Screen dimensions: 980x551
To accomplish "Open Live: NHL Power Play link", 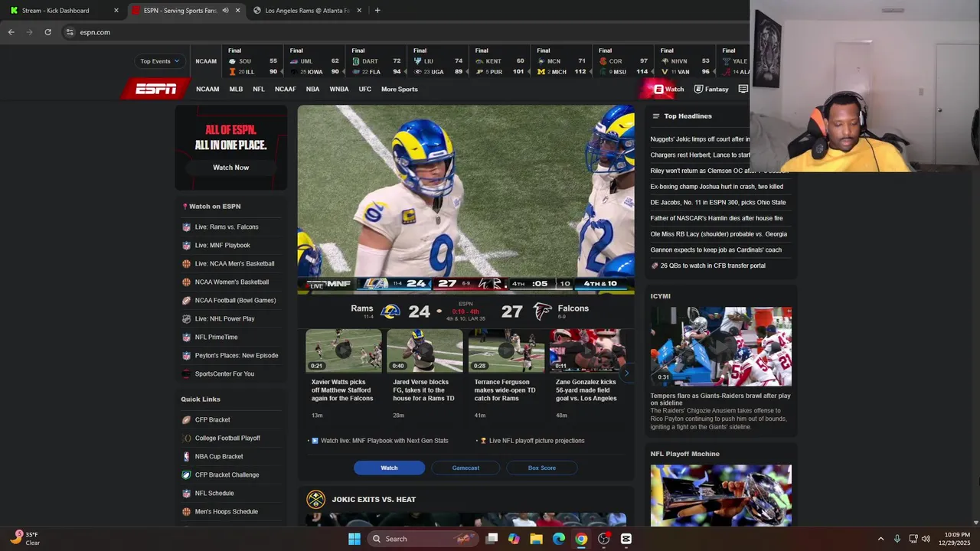I will (x=224, y=319).
